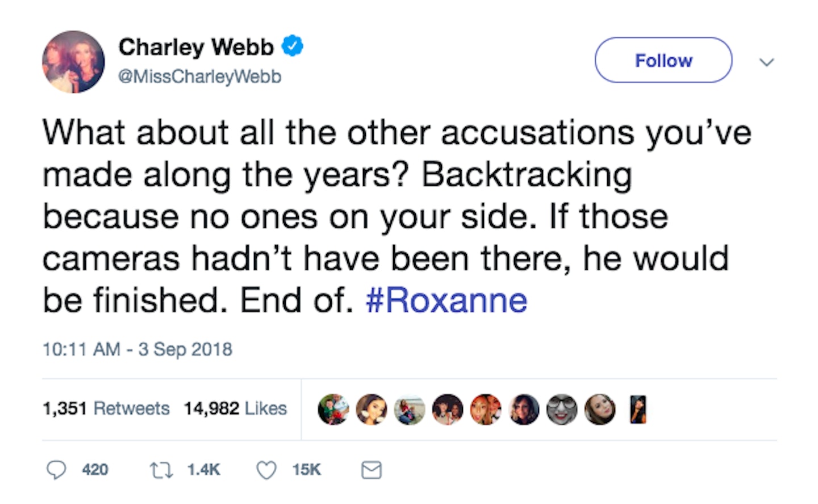Viewport: 818px width, 504px height.
Task: Open the 10:11 AM - 3 Sep 2018 timestamp
Action: tap(137, 349)
